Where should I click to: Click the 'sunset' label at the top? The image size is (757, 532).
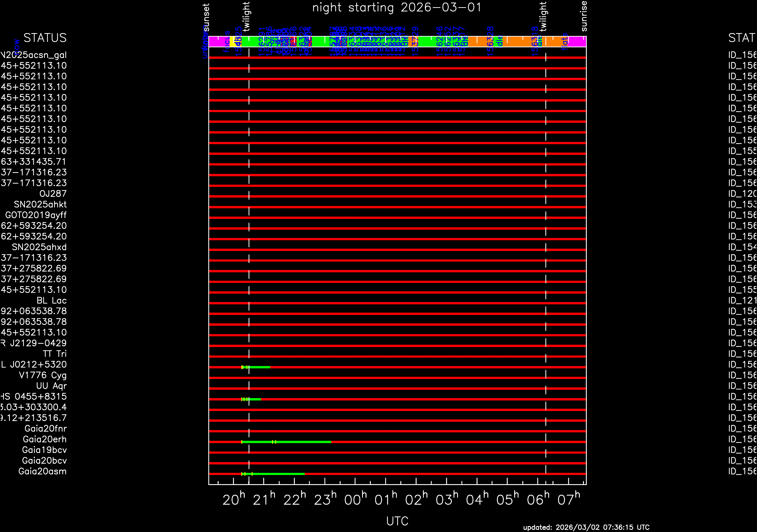point(206,17)
